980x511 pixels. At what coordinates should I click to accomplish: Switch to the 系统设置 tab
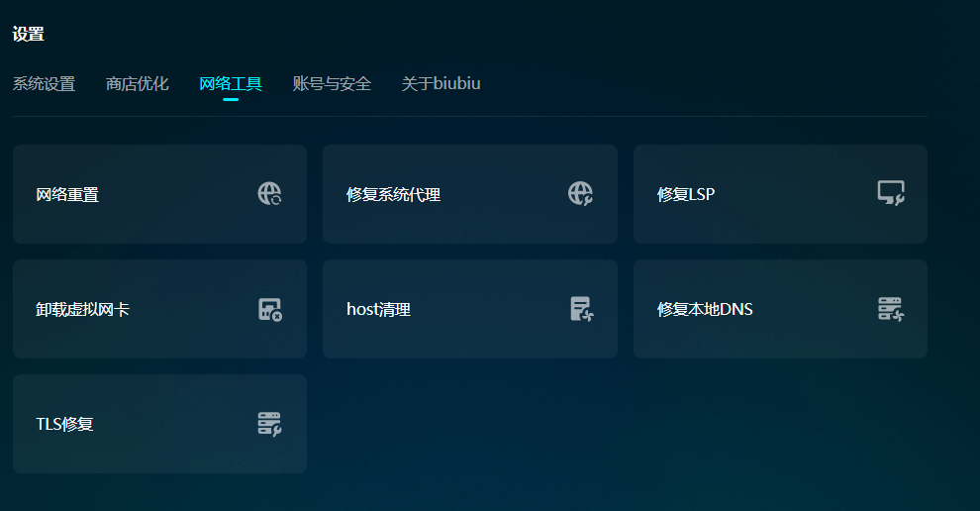click(44, 84)
